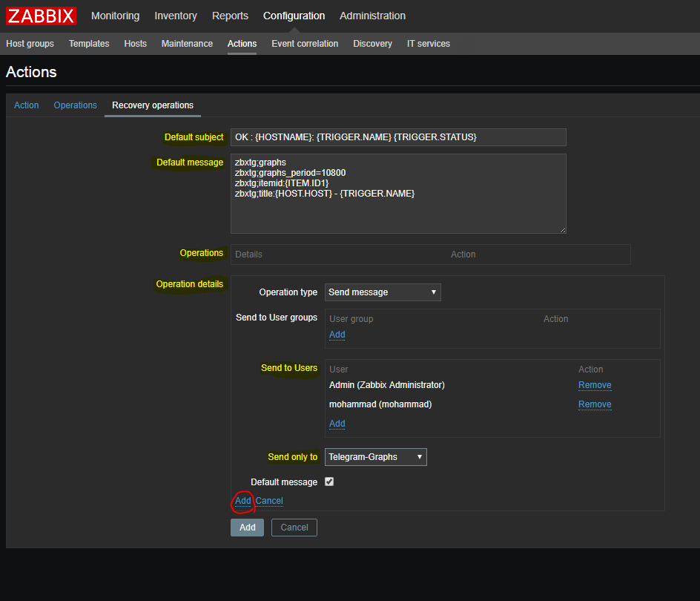Expand the Send only to Telegram-Graphs dropdown
The width and height of the screenshot is (700, 601).
[375, 457]
